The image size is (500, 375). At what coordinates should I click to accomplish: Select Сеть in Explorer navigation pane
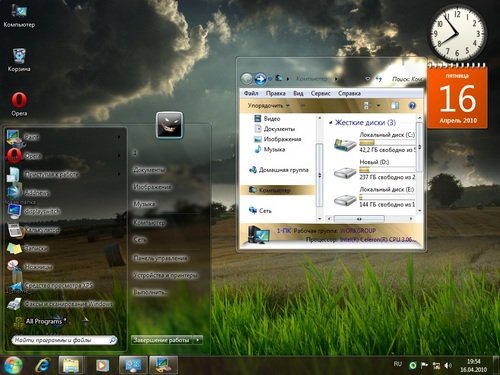click(260, 211)
